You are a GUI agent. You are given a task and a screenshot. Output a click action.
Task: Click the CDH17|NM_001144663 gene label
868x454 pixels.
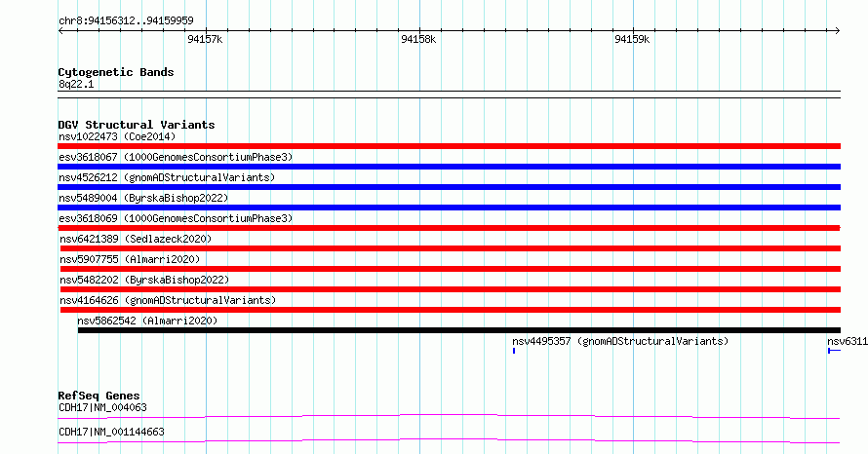tap(112, 432)
